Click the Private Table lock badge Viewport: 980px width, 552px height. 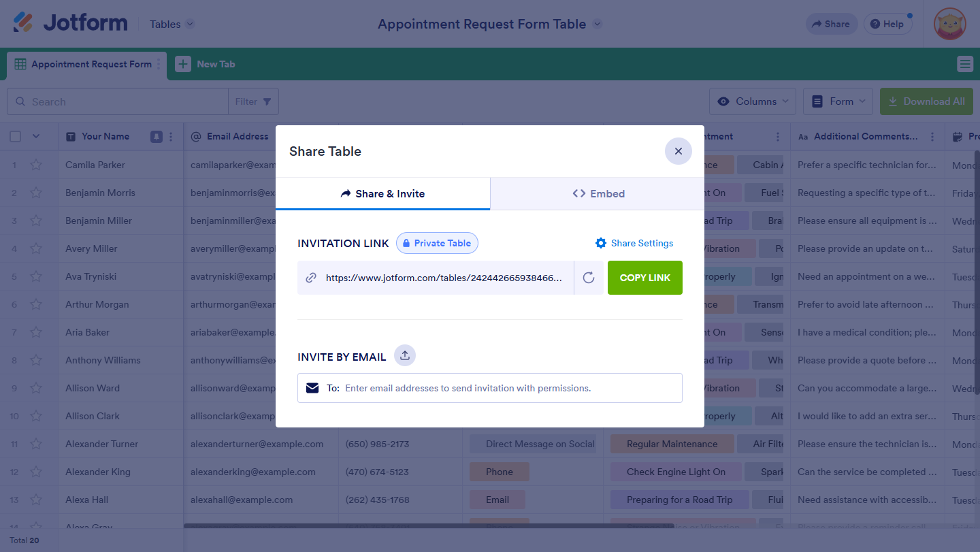[437, 243]
